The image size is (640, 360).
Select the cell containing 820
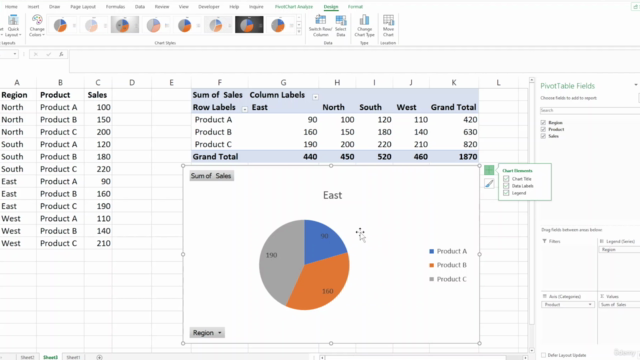(454, 144)
